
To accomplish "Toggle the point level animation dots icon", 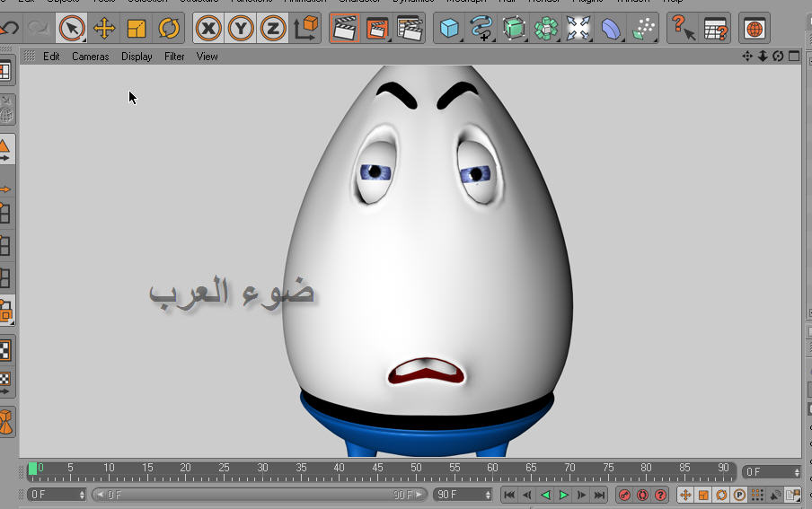I will coord(757,495).
